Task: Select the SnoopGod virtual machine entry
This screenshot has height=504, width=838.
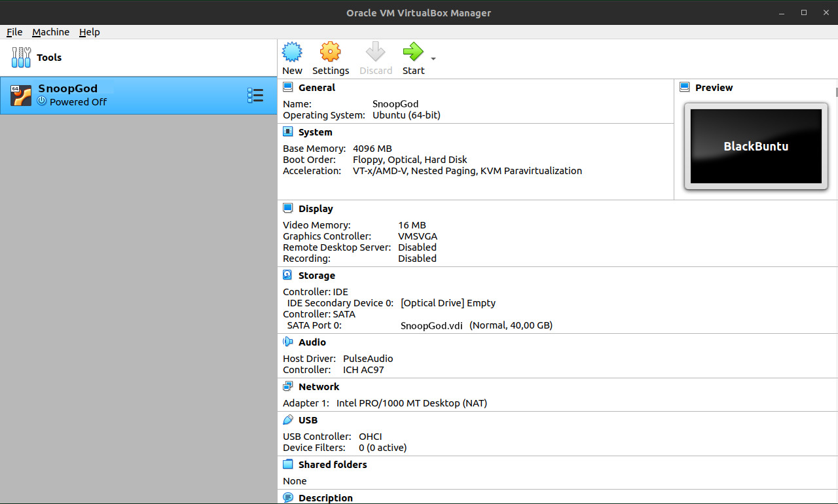Action: 139,96
